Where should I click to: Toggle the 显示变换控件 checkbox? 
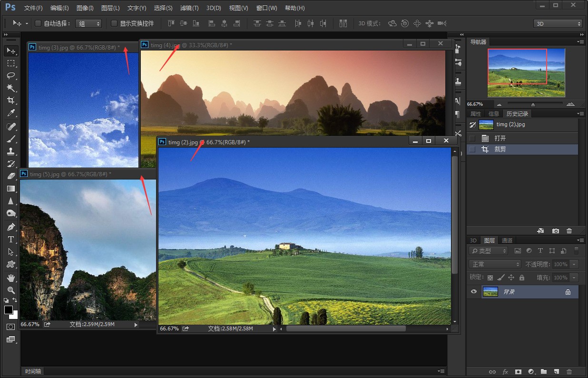point(114,23)
